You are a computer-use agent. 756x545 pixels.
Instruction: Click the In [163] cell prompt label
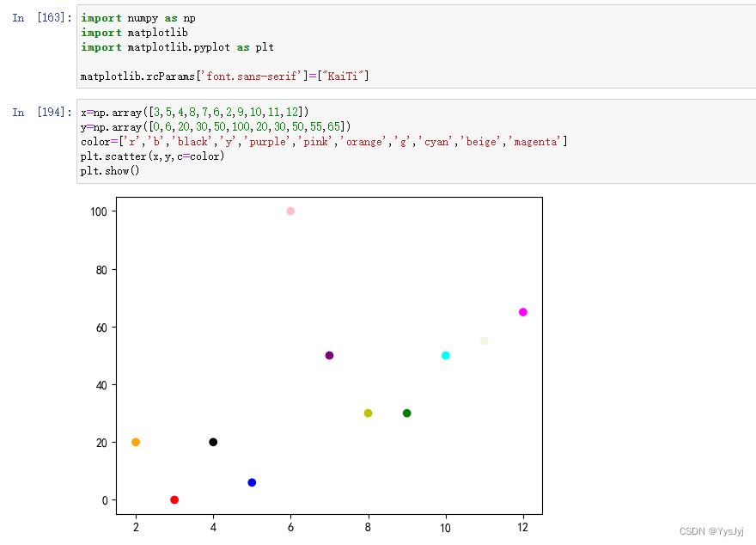[x=42, y=18]
